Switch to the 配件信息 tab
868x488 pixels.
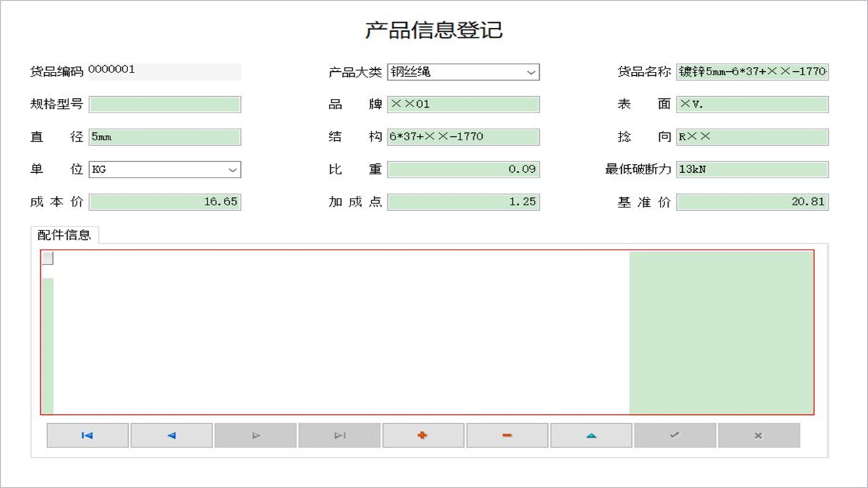pyautogui.click(x=64, y=234)
